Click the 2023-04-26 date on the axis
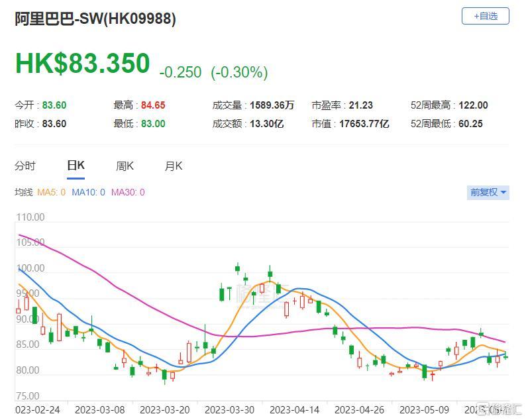 tap(359, 410)
